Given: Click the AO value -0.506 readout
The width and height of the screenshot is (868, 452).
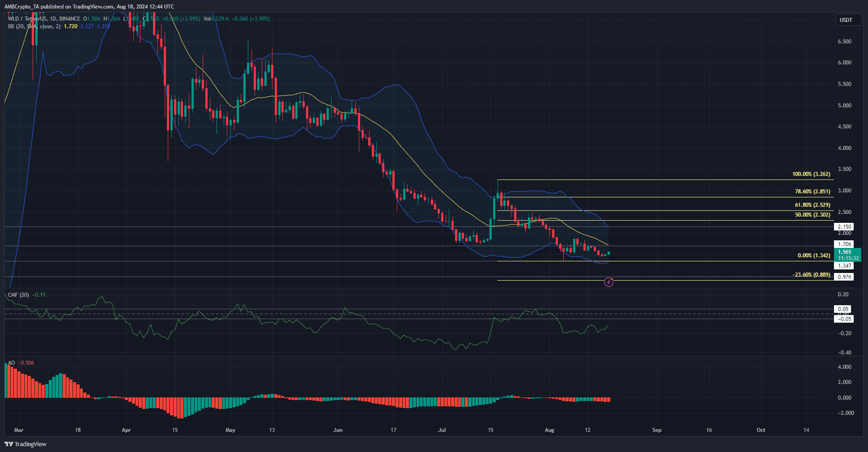Looking at the screenshot, I should (x=26, y=363).
